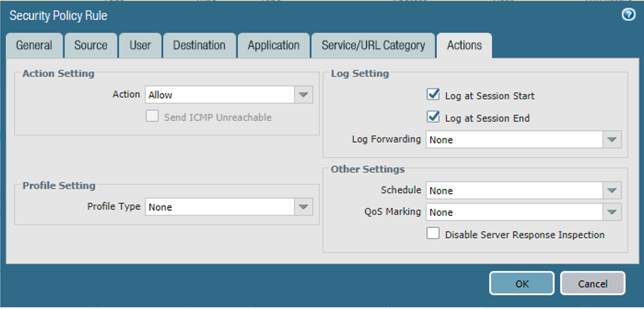Open the Schedule dropdown
Viewport: 644px width, 309px height.
(612, 190)
